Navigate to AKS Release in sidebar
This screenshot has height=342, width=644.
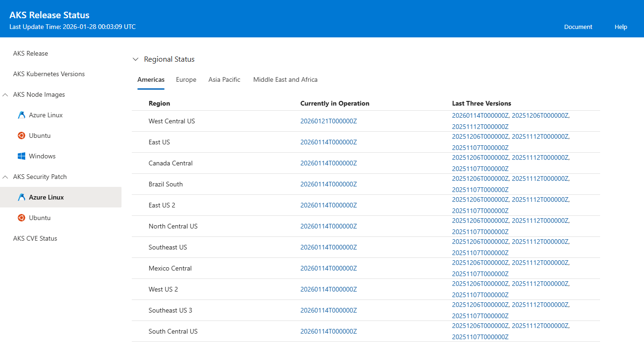(x=30, y=53)
